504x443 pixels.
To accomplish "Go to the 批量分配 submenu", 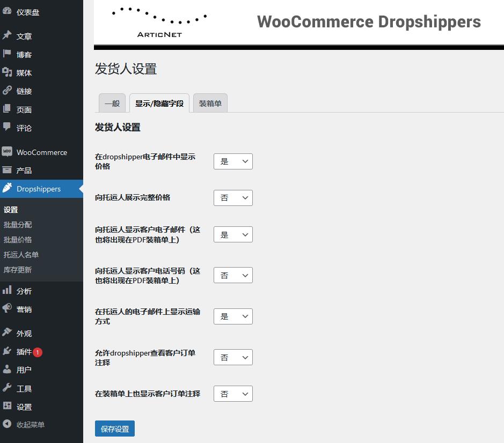I will (x=17, y=225).
